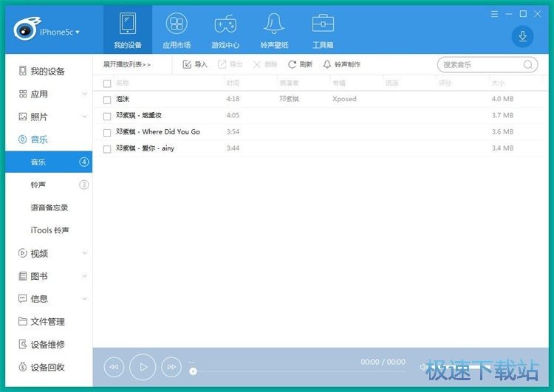Image resolution: width=554 pixels, height=392 pixels.
Task: Click the 删除 delete button
Action: 265,64
